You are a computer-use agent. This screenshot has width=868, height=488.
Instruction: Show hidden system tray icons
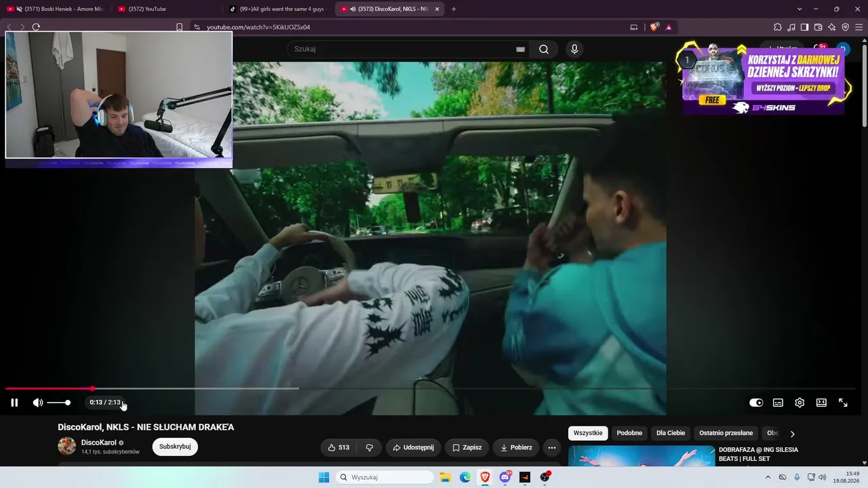click(x=768, y=477)
